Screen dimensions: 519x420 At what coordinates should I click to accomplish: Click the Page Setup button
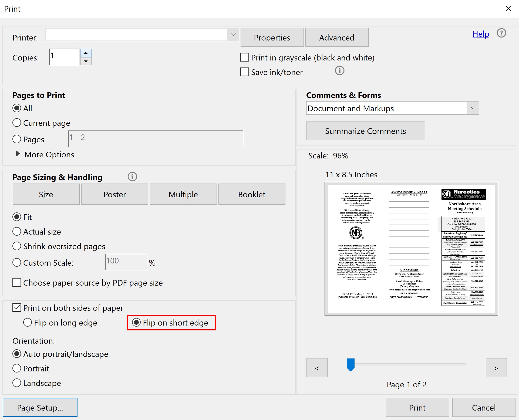(40, 407)
